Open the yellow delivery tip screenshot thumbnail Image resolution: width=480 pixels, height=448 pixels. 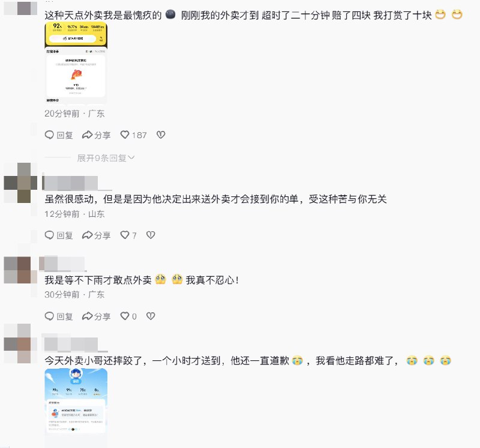tap(76, 63)
